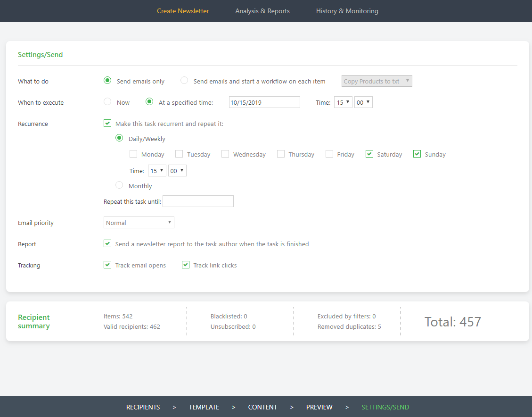Check the Friday checkbox
Image resolution: width=532 pixels, height=417 pixels.
329,154
